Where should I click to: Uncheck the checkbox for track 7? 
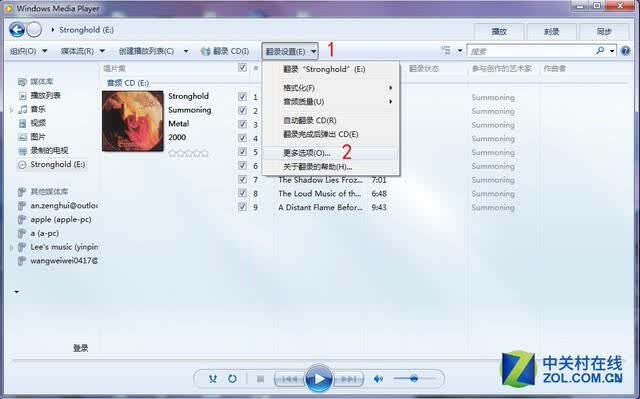242,179
